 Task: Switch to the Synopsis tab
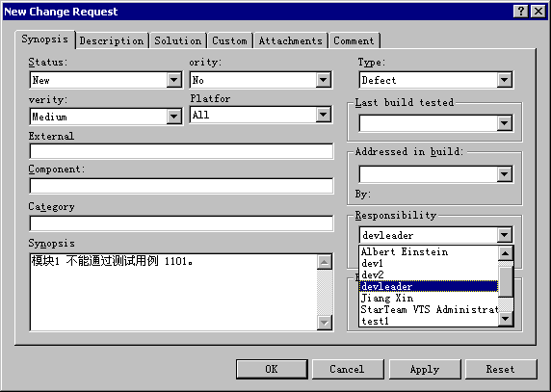pos(45,39)
